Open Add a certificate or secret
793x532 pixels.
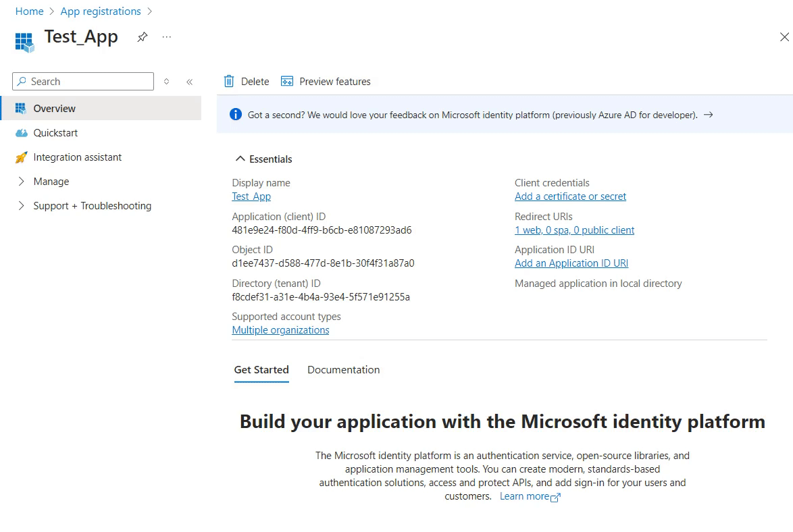point(571,196)
